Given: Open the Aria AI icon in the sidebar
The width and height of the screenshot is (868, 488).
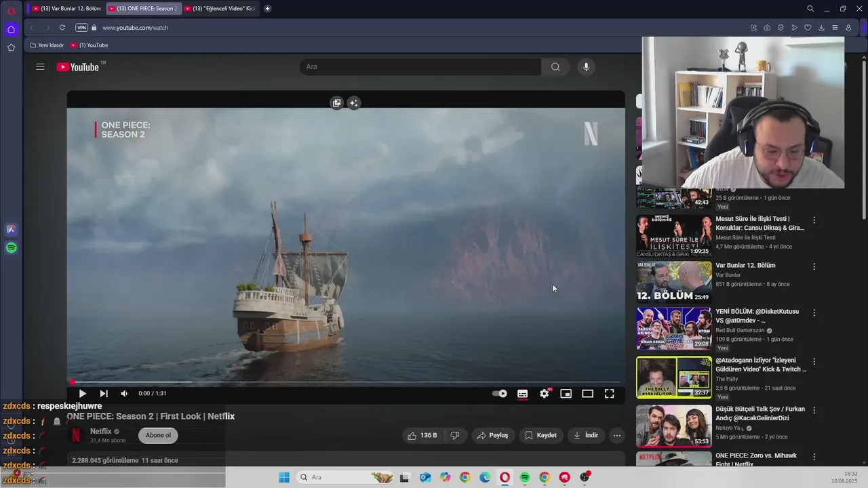Looking at the screenshot, I should coord(11,230).
